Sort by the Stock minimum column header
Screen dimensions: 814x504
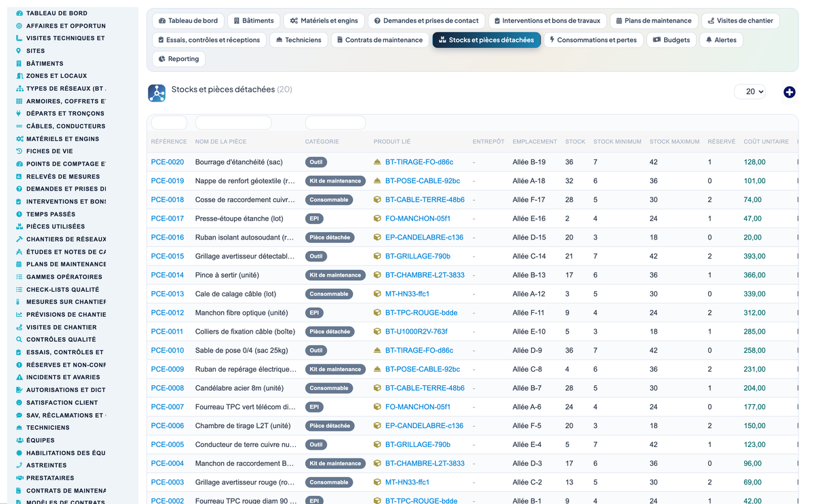click(x=617, y=142)
